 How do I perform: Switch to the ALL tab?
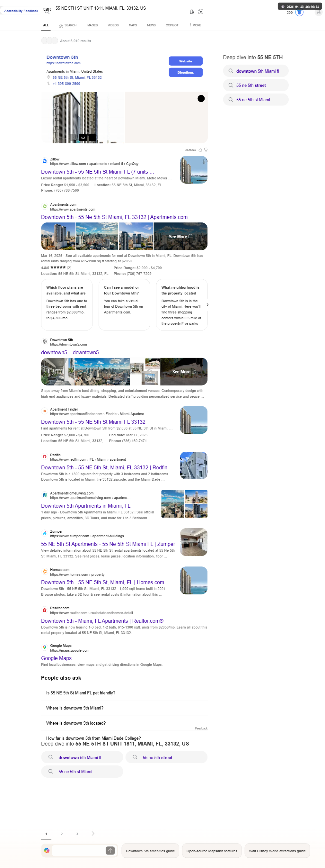[x=46, y=25]
